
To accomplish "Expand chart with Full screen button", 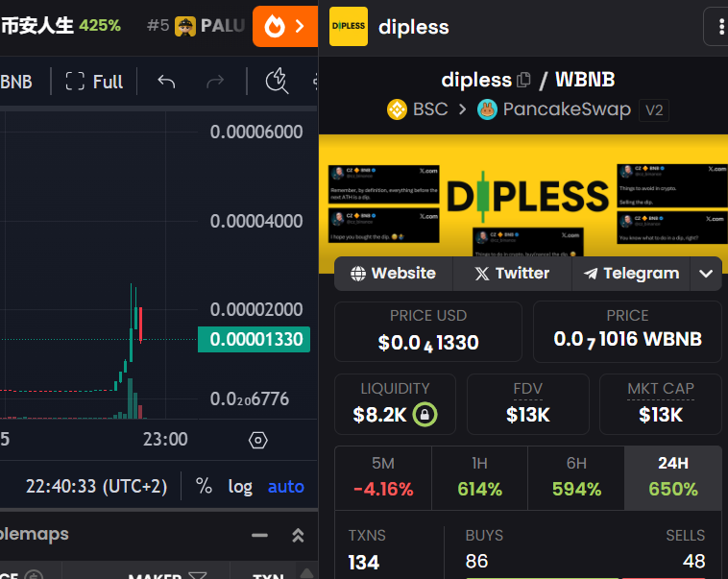I will pyautogui.click(x=94, y=82).
